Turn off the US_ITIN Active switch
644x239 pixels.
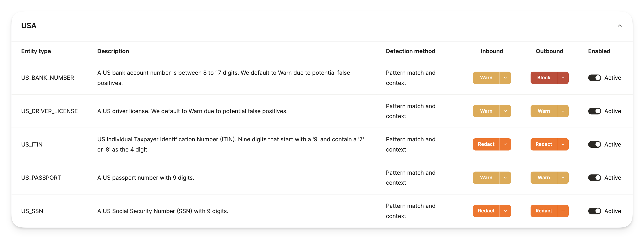tap(595, 144)
